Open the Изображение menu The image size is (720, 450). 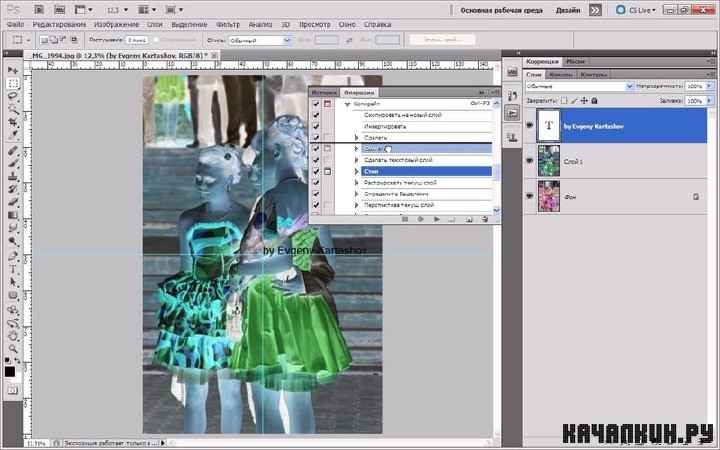pyautogui.click(x=117, y=24)
